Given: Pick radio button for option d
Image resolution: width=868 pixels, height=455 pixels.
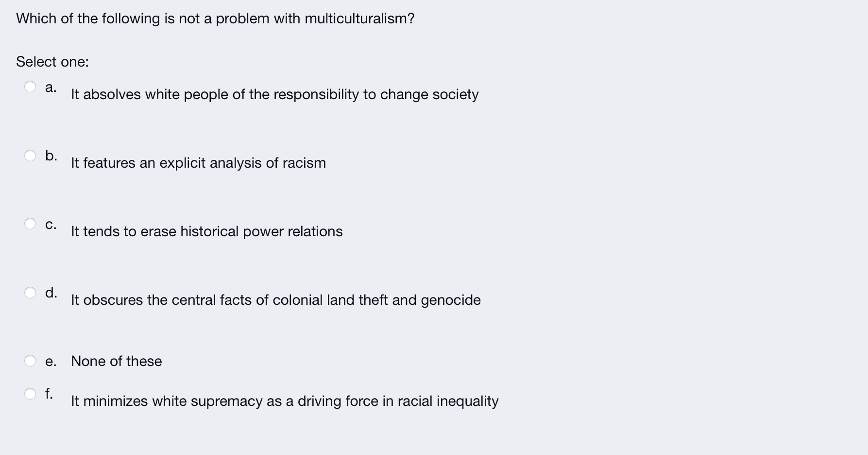Looking at the screenshot, I should (30, 293).
